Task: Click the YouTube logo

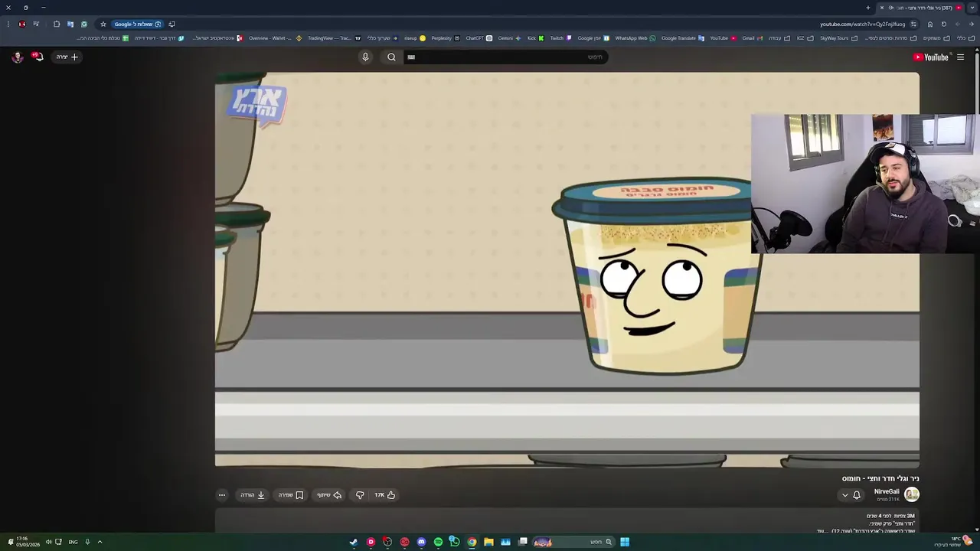Action: [930, 57]
